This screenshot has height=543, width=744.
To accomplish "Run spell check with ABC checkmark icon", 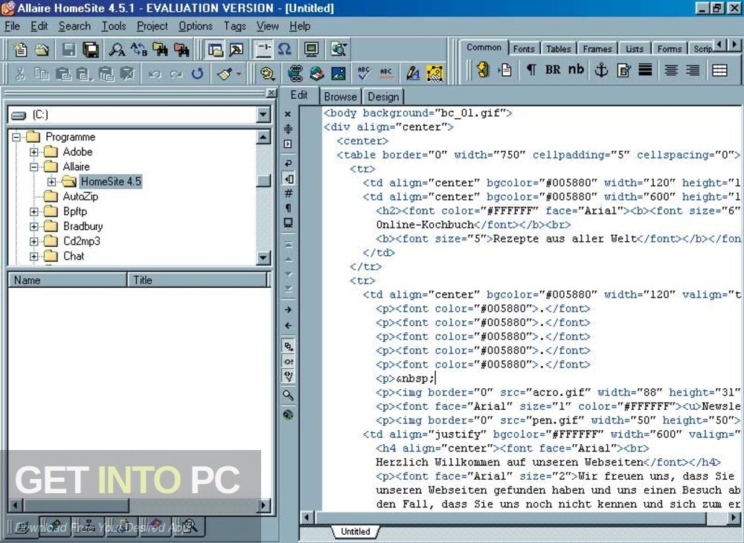I will [x=364, y=74].
